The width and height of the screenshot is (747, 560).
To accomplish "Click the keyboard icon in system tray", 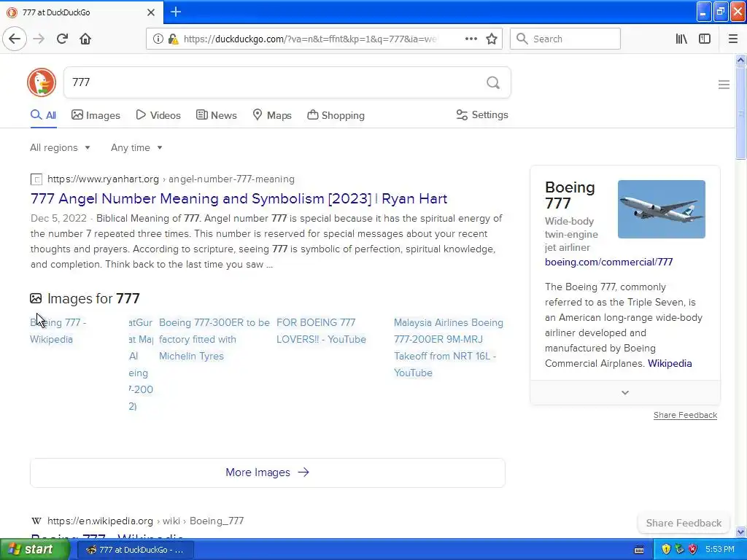I will coord(639,550).
